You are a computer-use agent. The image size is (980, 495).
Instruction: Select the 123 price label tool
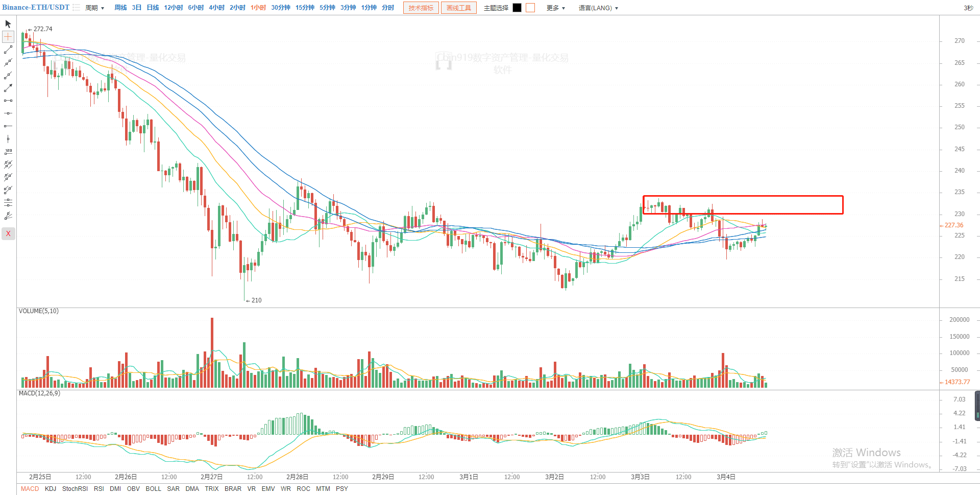8,152
